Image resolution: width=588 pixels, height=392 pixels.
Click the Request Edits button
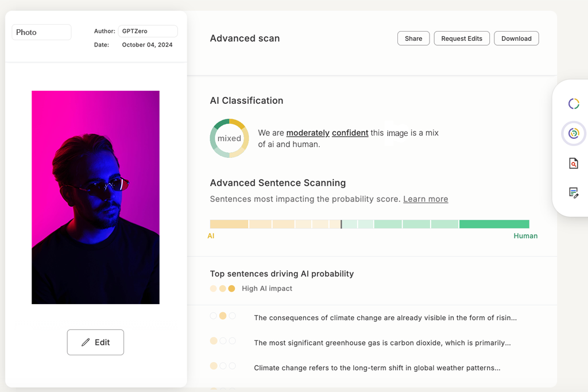click(x=462, y=38)
